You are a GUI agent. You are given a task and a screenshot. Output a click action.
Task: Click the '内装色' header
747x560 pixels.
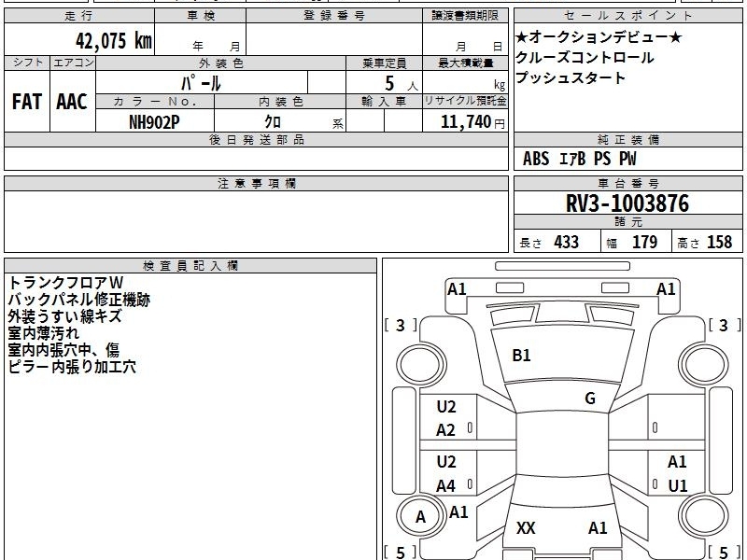[280, 102]
